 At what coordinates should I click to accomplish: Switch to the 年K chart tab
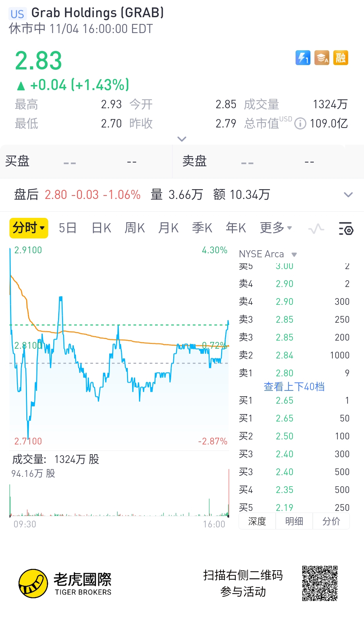pyautogui.click(x=236, y=228)
